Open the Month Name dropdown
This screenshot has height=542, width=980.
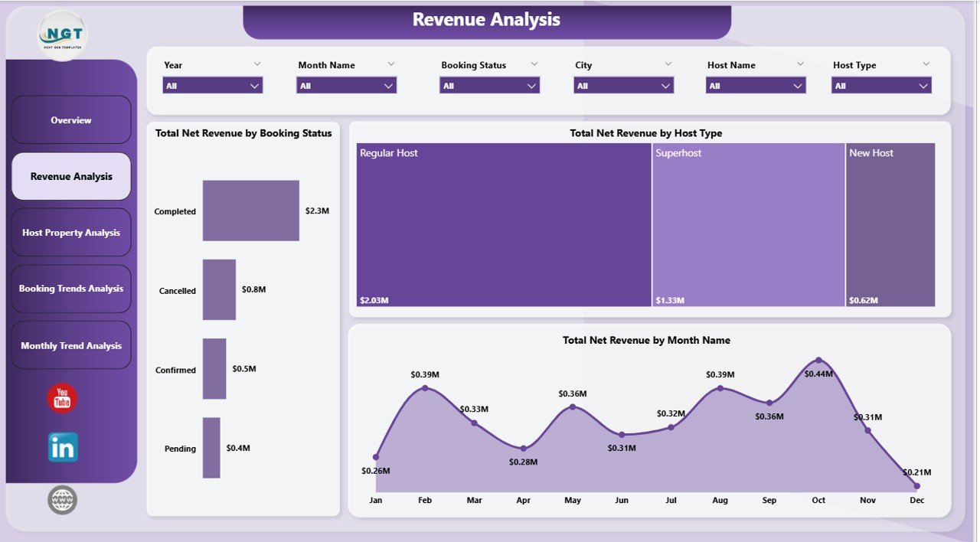click(x=346, y=85)
